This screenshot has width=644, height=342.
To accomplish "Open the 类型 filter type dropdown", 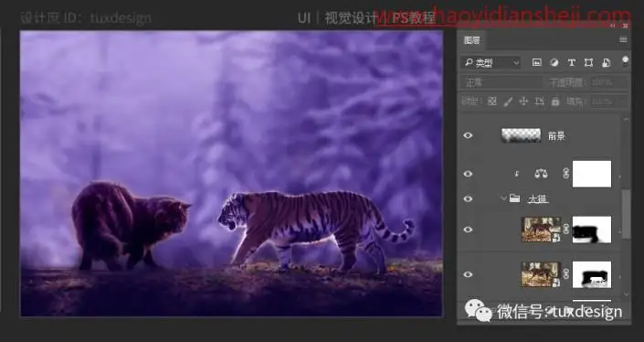I will (x=491, y=63).
